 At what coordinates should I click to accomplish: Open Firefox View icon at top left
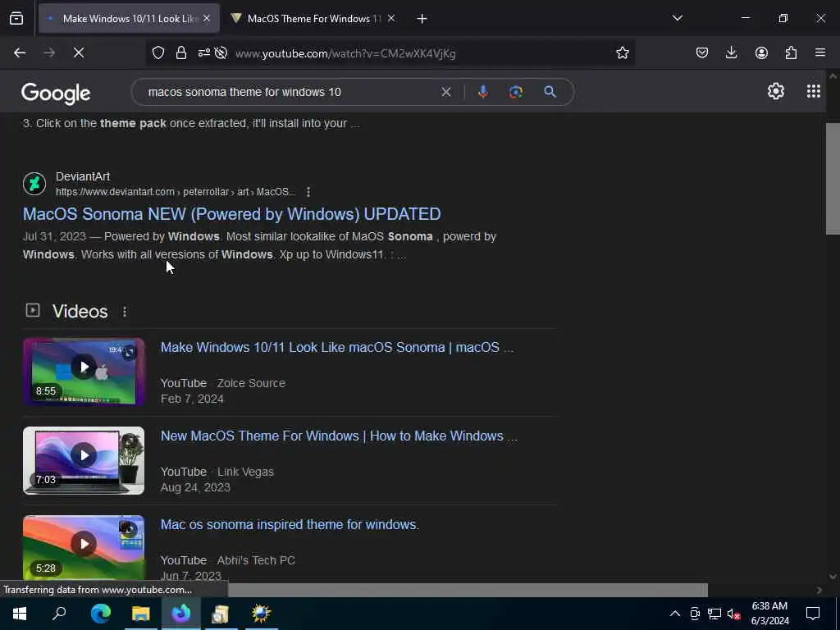pos(16,18)
